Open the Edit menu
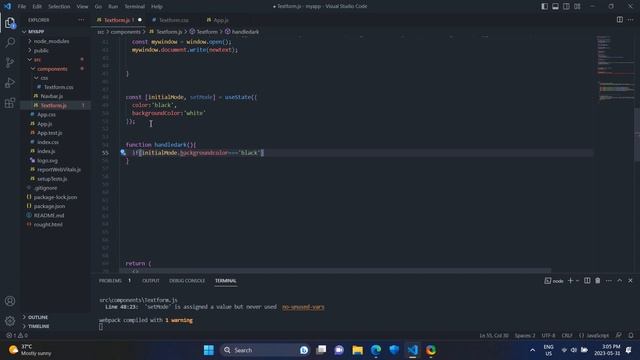The width and height of the screenshot is (640, 360). [37, 7]
